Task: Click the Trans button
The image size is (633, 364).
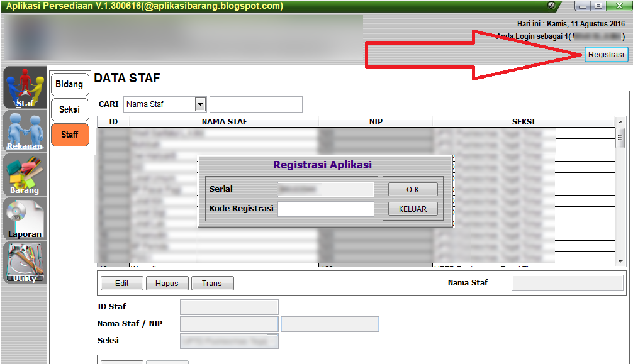Action: tap(212, 284)
